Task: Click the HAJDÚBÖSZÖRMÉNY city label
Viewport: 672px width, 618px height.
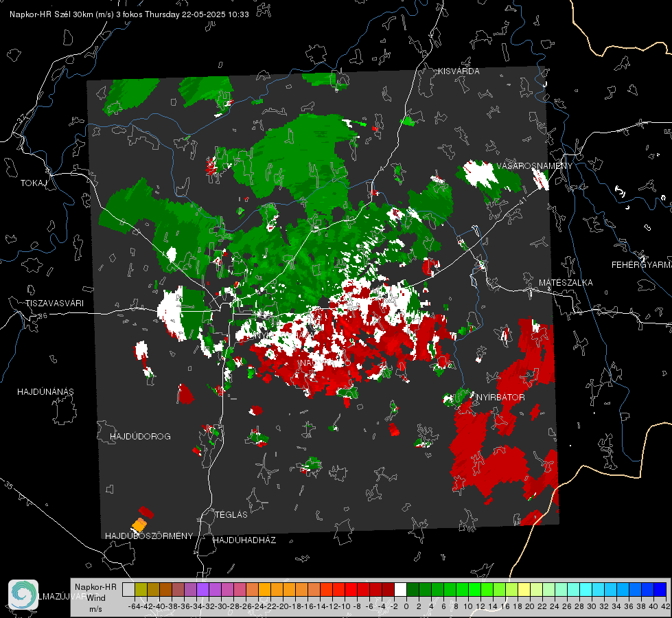Action: (149, 536)
